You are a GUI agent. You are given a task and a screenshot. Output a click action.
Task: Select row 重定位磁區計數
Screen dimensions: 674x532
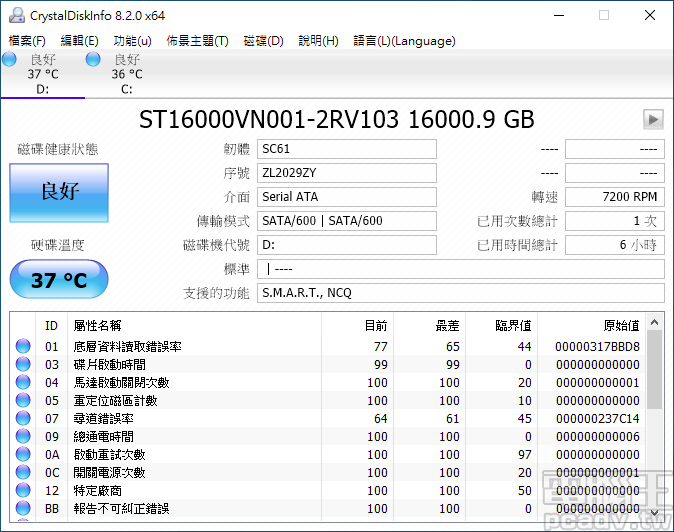tap(328, 401)
